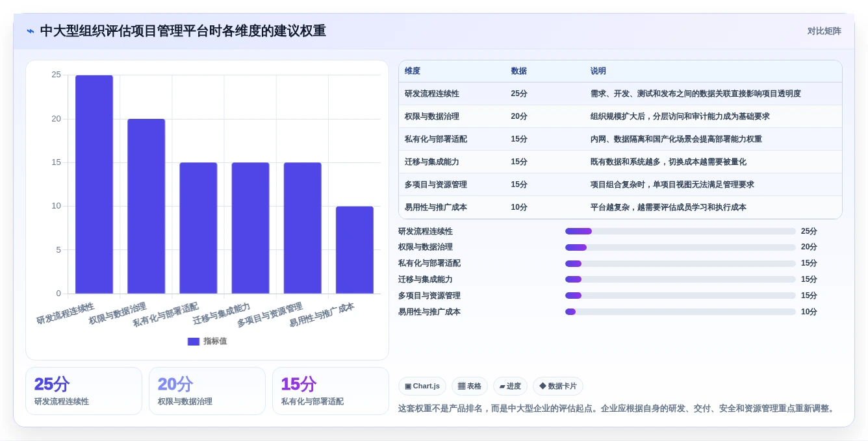The height and width of the screenshot is (441, 868).
Task: Open the 15分 私有化与部署适配 data card
Action: click(x=331, y=391)
